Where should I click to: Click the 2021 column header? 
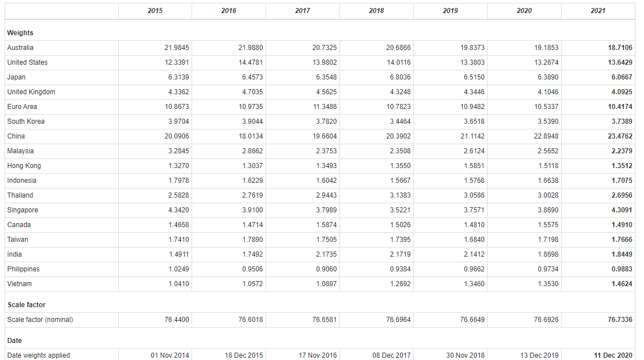[598, 11]
